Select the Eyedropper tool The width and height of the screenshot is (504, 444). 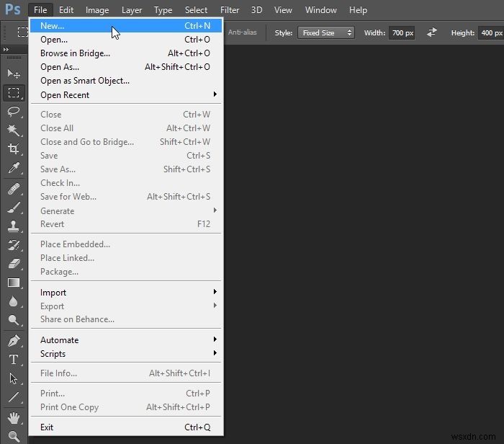pyautogui.click(x=14, y=167)
